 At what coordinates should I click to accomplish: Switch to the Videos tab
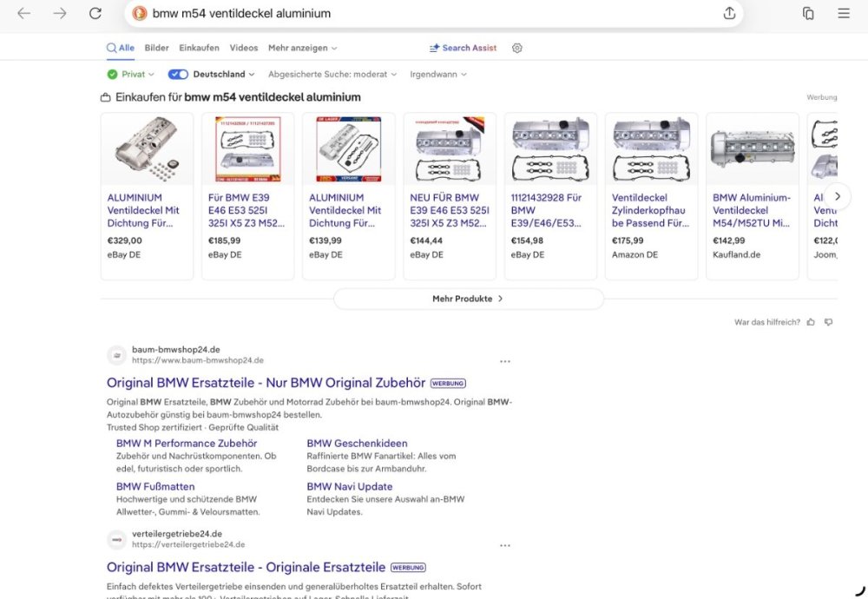[244, 48]
